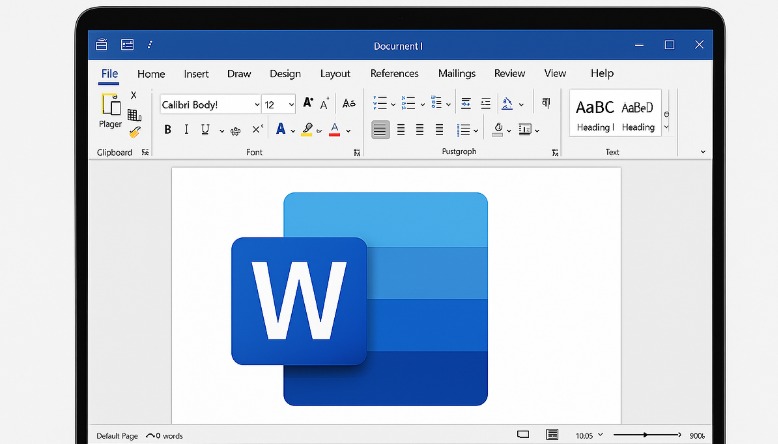Click the borders icon in Paragraph group
The width and height of the screenshot is (778, 444).
coord(525,129)
